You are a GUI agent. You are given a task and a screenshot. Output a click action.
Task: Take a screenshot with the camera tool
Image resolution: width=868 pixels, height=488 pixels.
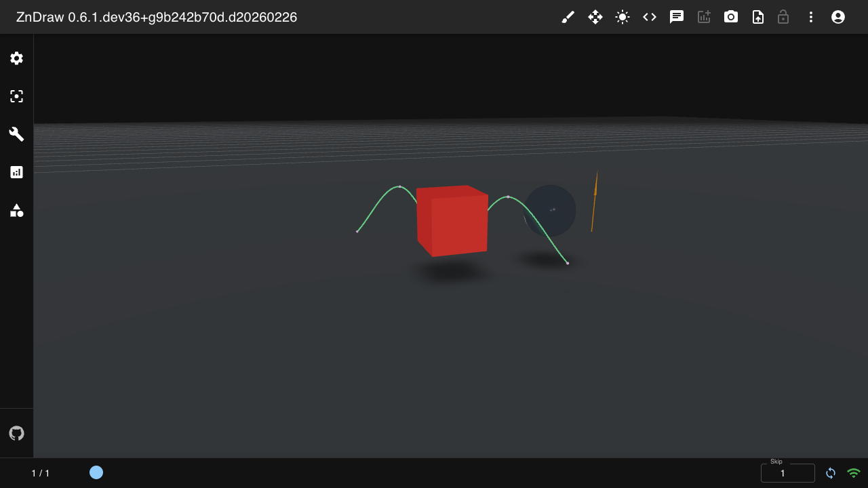(730, 17)
